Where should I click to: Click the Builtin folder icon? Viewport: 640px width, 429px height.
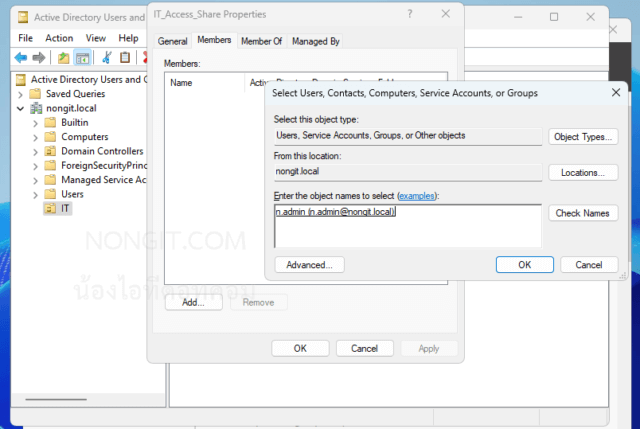pyautogui.click(x=50, y=122)
